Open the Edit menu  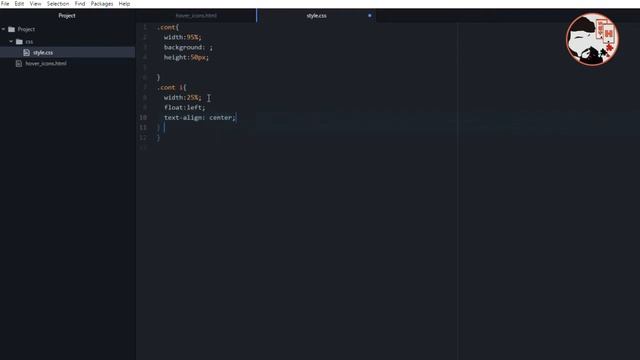pyautogui.click(x=19, y=4)
